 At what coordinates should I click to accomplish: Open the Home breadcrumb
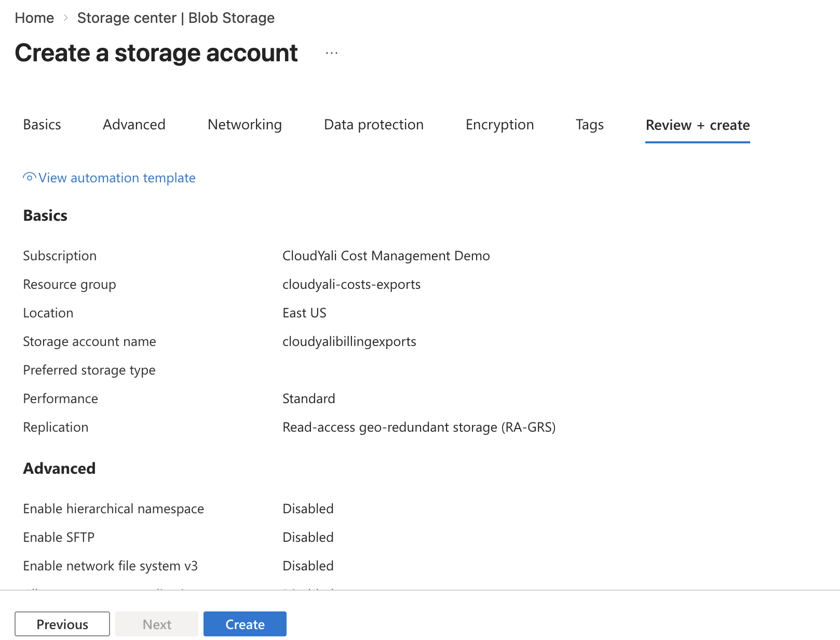tap(34, 17)
